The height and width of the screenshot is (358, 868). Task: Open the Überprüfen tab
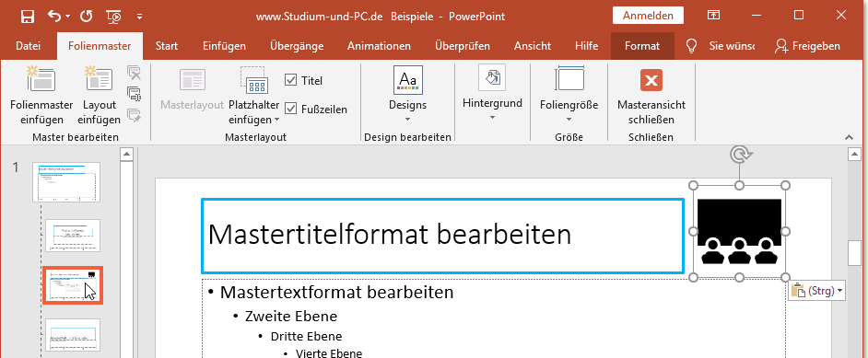[x=463, y=46]
